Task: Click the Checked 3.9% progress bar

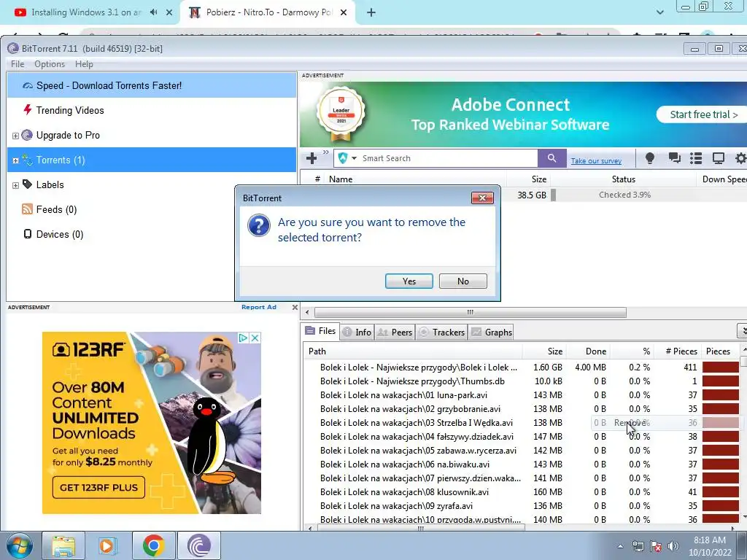Action: (x=624, y=195)
